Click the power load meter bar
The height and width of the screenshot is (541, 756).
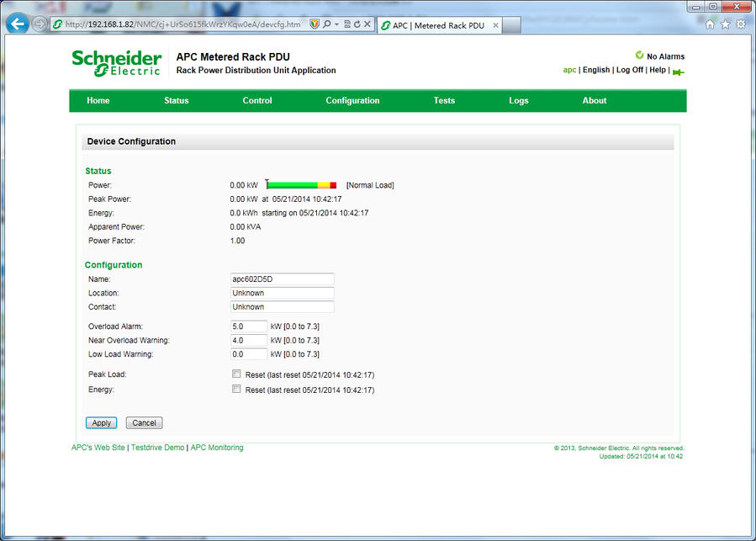pyautogui.click(x=301, y=185)
